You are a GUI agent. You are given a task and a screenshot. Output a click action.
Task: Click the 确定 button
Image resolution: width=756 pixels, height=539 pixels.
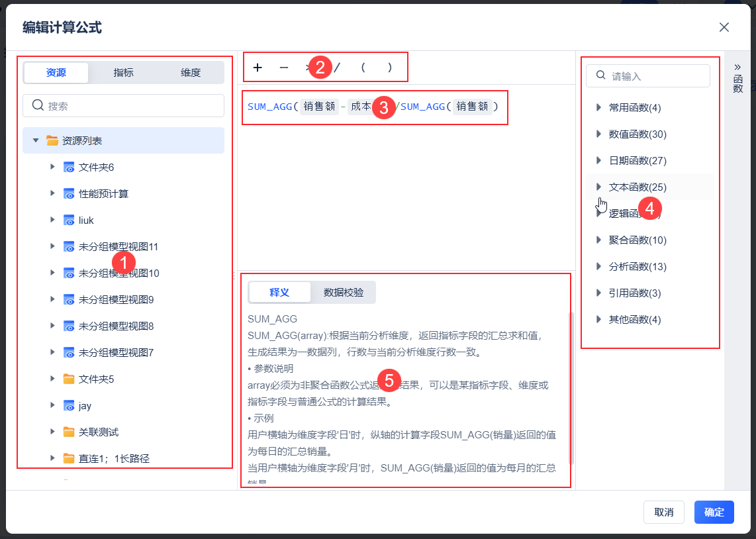pyautogui.click(x=714, y=512)
